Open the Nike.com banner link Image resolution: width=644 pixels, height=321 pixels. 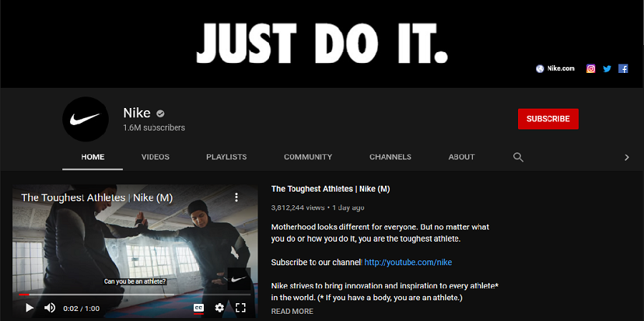tap(555, 69)
